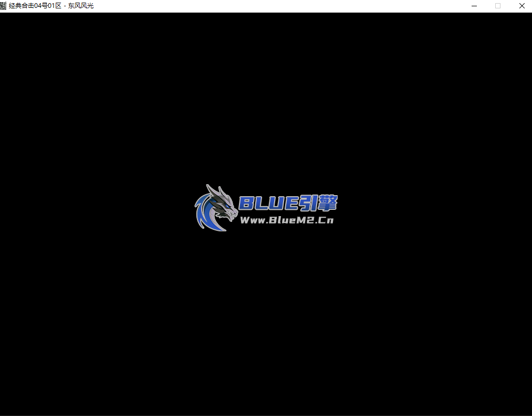The height and width of the screenshot is (416, 532).
Task: Click the dragon logo in the splash screen
Action: [216, 208]
